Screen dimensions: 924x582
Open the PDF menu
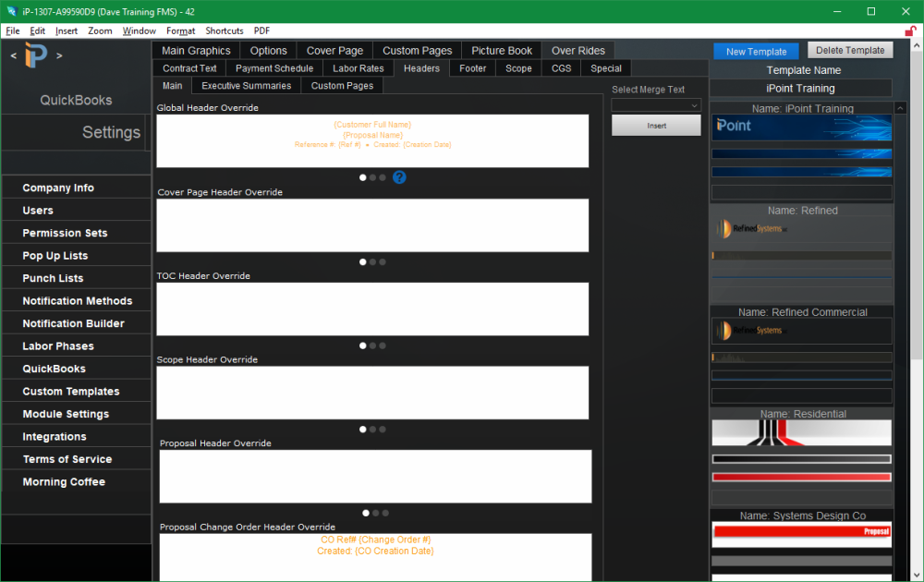[x=261, y=30]
